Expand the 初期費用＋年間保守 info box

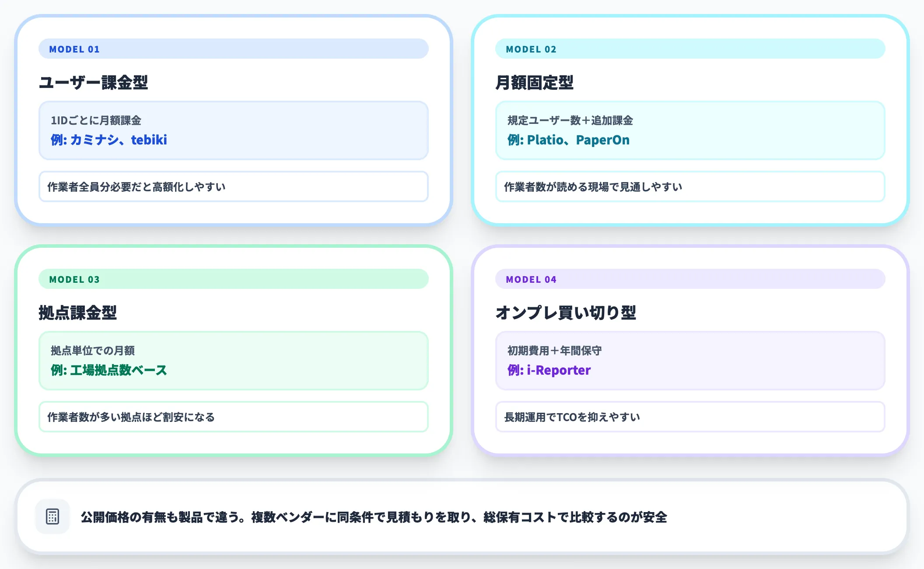(x=691, y=360)
